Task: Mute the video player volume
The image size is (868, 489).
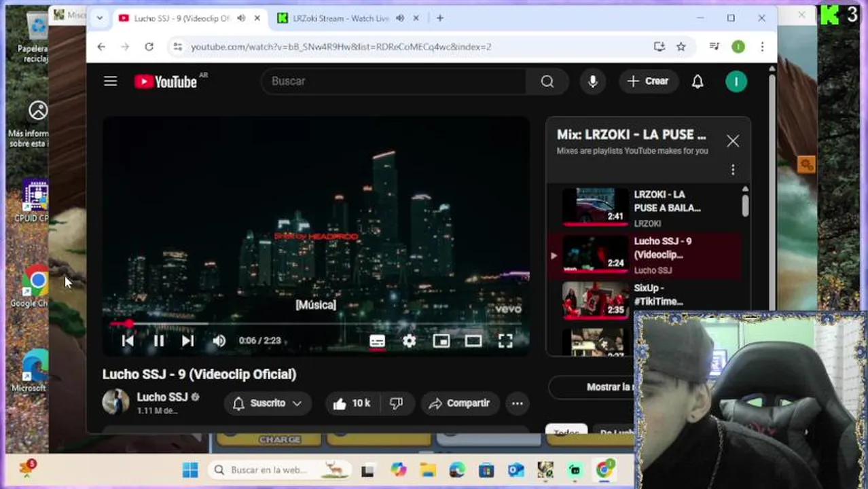Action: pyautogui.click(x=219, y=341)
